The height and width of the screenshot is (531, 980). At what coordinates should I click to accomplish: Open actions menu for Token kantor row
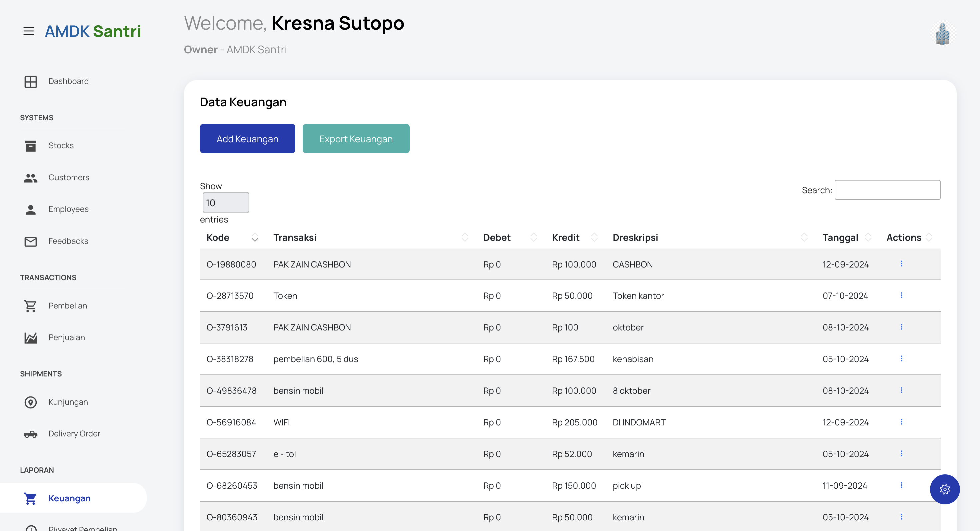tap(901, 295)
